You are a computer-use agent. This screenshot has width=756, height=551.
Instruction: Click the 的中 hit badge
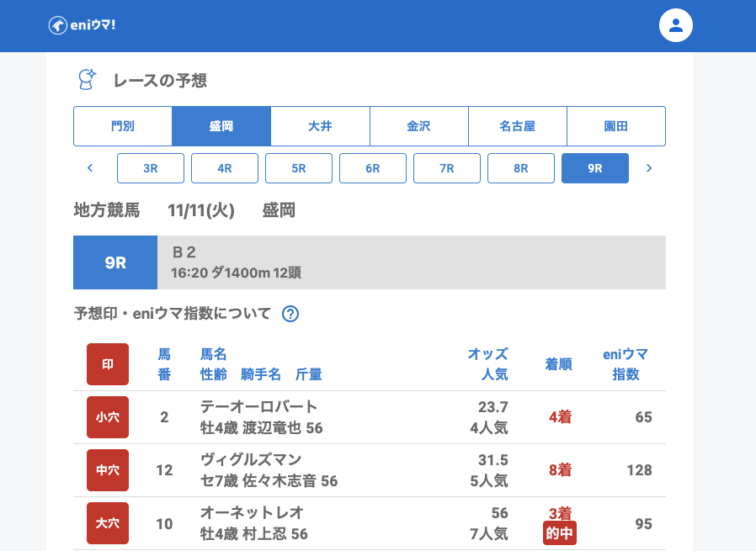[560, 533]
